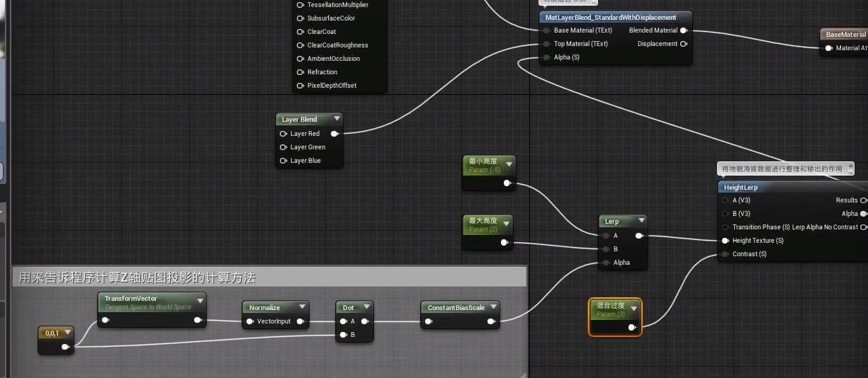Click the Base Material (TExt) input pin
The image size is (868, 378).
point(546,30)
